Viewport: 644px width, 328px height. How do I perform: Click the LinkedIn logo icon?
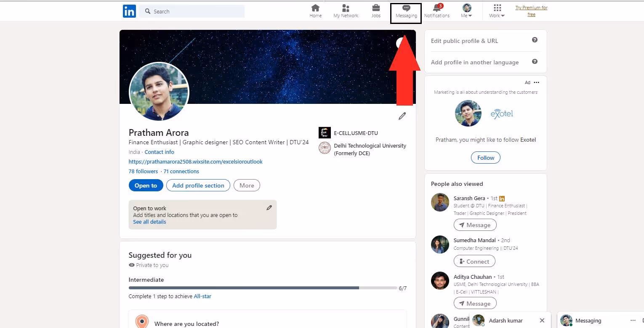(129, 11)
